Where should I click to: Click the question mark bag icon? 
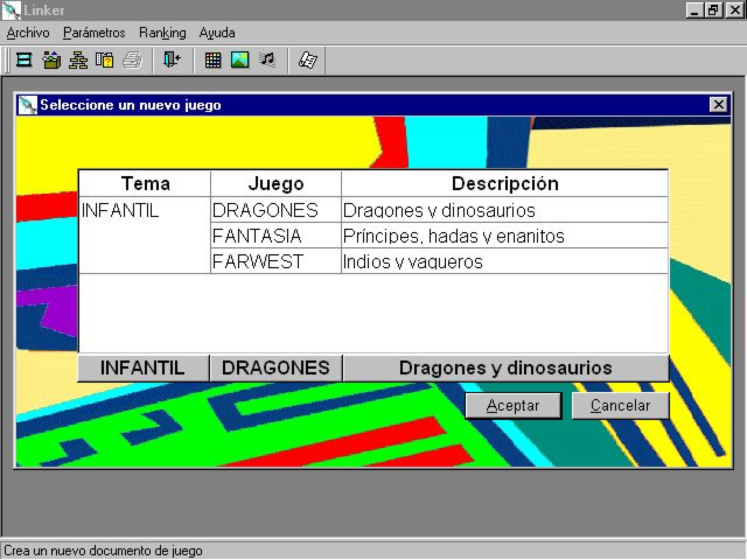click(x=104, y=60)
